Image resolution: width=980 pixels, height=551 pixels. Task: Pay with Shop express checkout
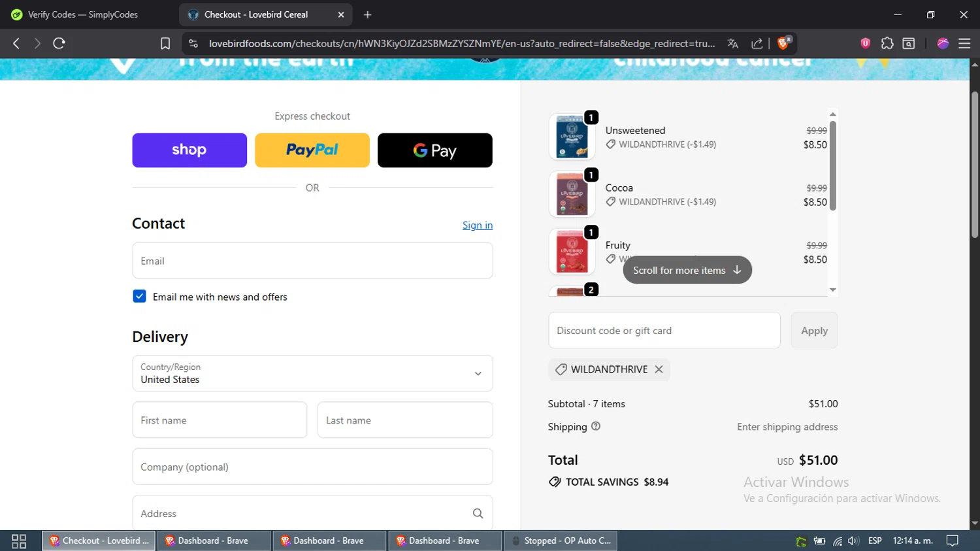(x=189, y=150)
